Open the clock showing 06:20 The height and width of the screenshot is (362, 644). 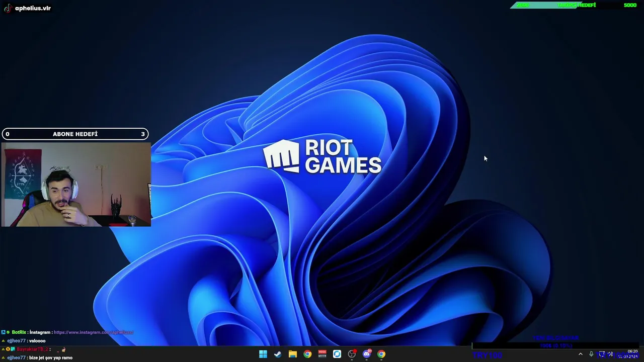pyautogui.click(x=629, y=354)
